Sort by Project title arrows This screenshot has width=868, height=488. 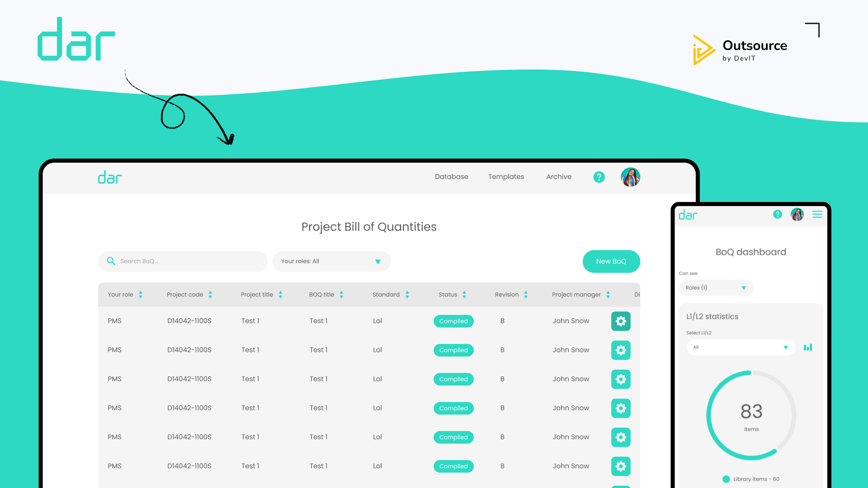click(280, 295)
